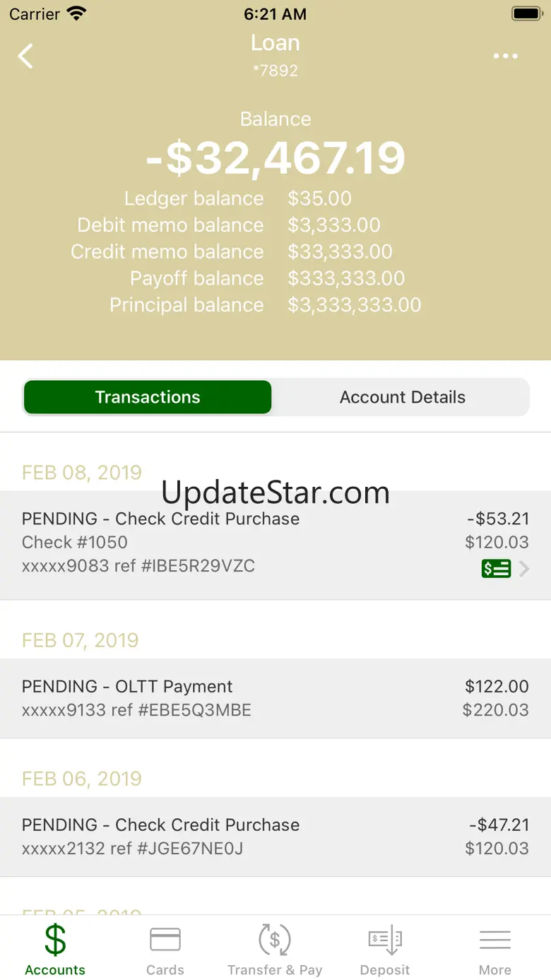
Task: Switch to the Transactions segment
Action: [148, 397]
